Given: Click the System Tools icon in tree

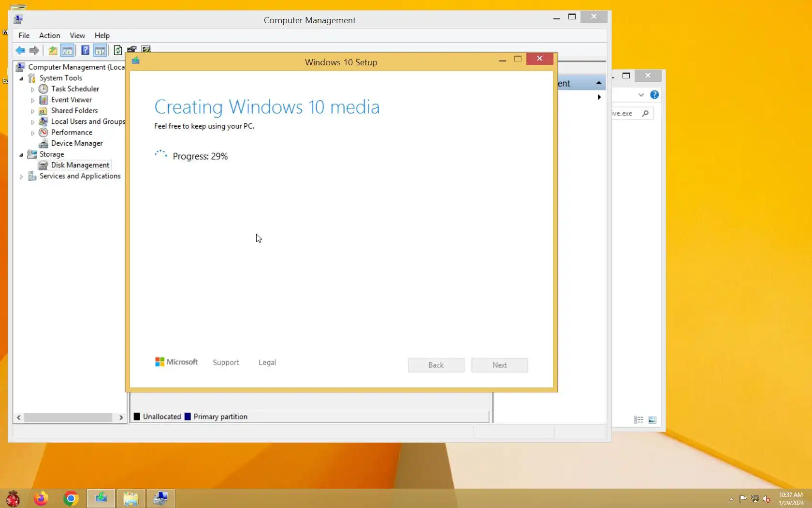Looking at the screenshot, I should tap(32, 78).
